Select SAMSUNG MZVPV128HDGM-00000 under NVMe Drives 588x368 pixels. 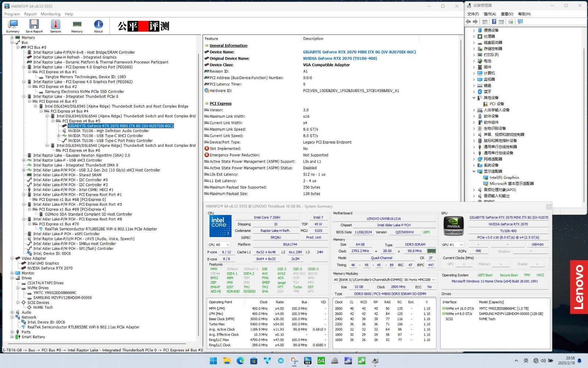pos(62,298)
